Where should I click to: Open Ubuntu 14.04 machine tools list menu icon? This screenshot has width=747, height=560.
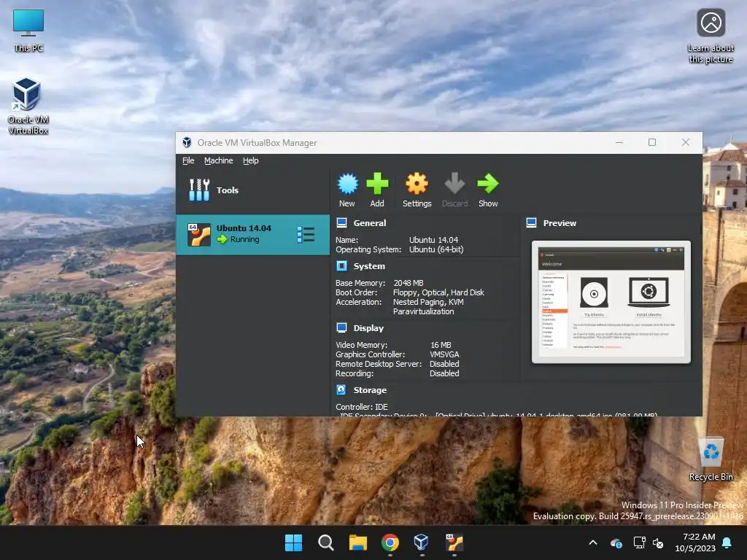pos(306,234)
